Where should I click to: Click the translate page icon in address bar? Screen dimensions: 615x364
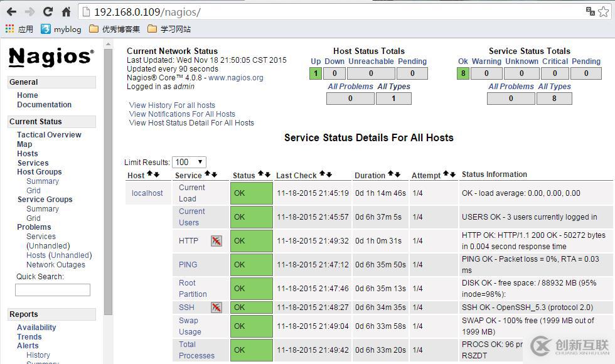591,11
